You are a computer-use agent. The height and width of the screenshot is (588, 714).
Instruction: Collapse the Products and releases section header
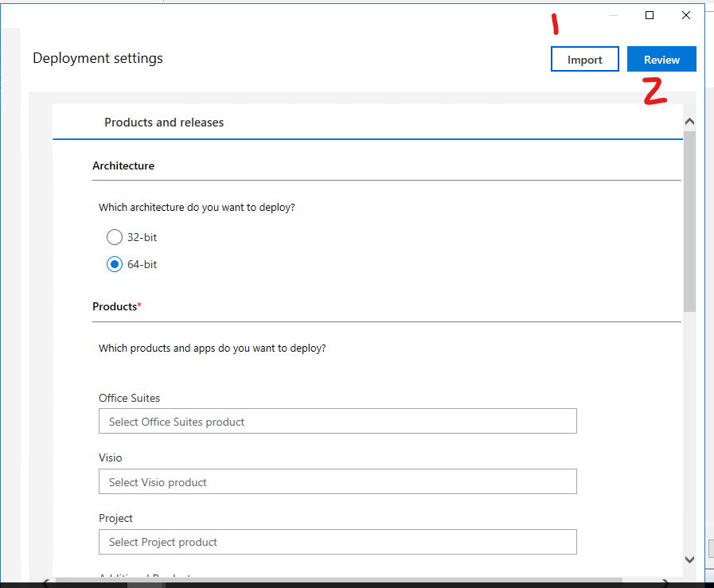point(164,123)
